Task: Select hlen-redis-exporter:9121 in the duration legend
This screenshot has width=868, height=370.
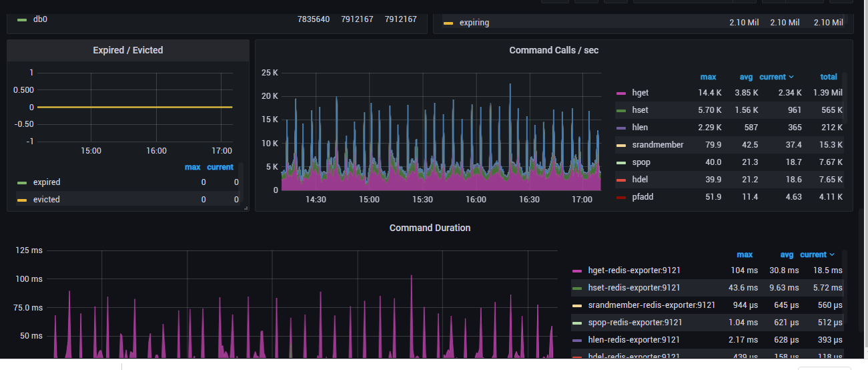Action: pyautogui.click(x=634, y=340)
